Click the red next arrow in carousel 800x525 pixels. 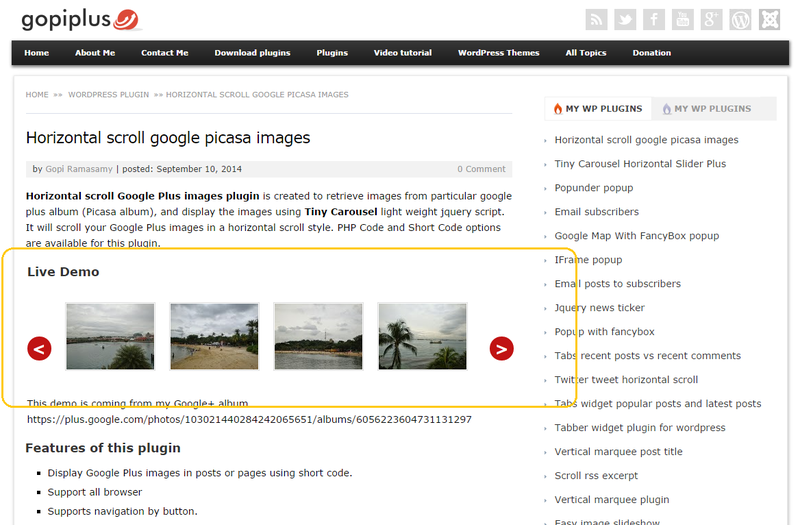click(x=502, y=349)
